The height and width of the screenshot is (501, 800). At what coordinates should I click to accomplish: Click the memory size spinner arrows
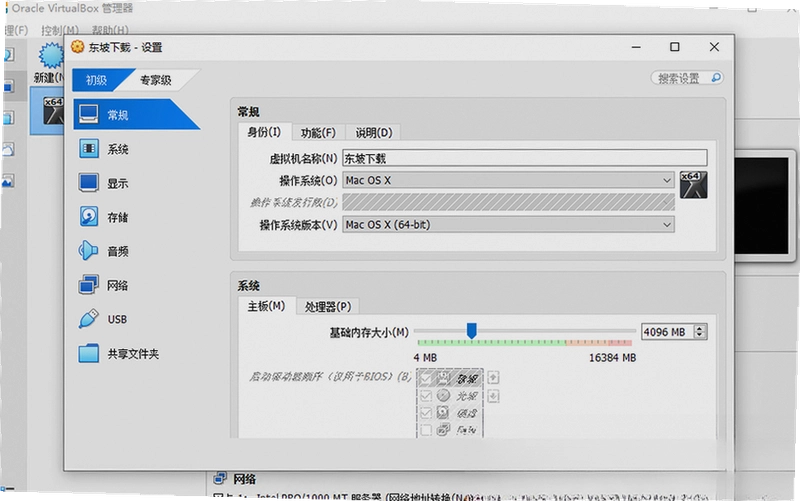pos(700,332)
